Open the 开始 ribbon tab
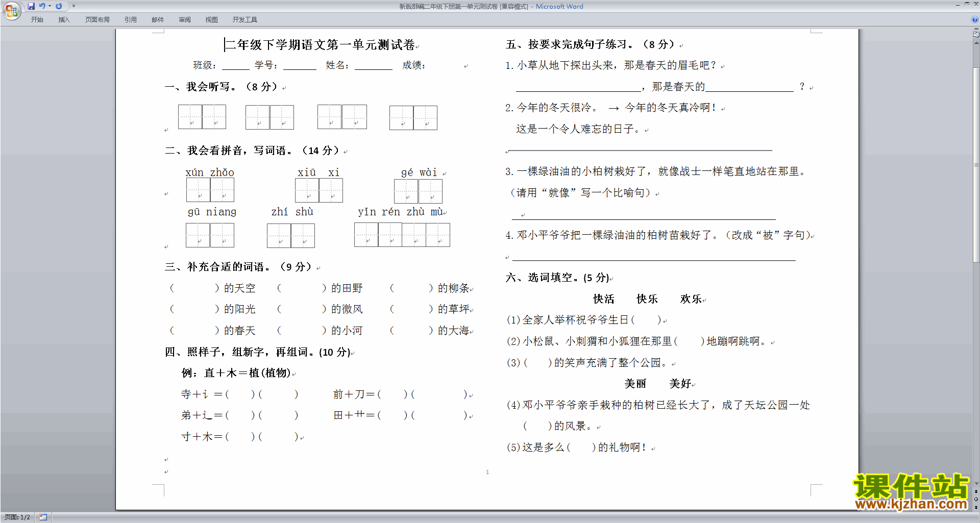980x523 pixels. (x=37, y=19)
